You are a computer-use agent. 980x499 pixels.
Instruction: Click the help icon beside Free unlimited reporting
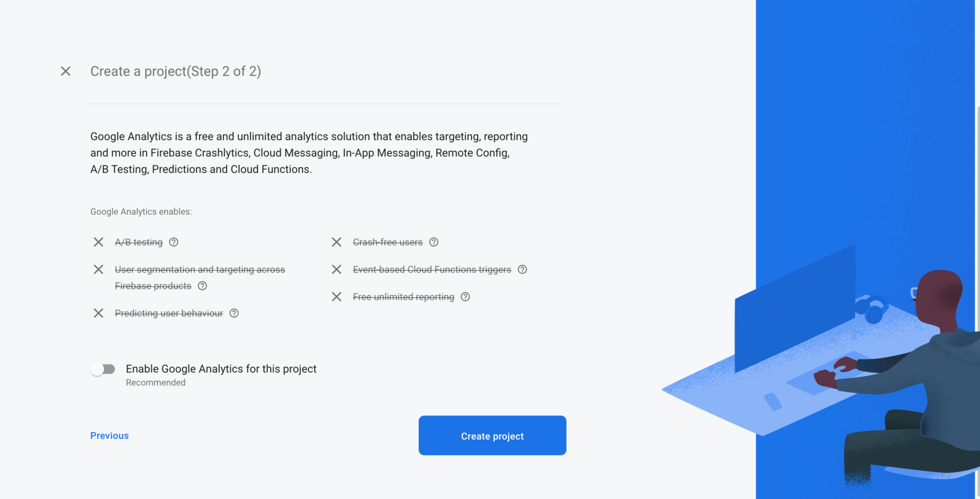click(465, 297)
